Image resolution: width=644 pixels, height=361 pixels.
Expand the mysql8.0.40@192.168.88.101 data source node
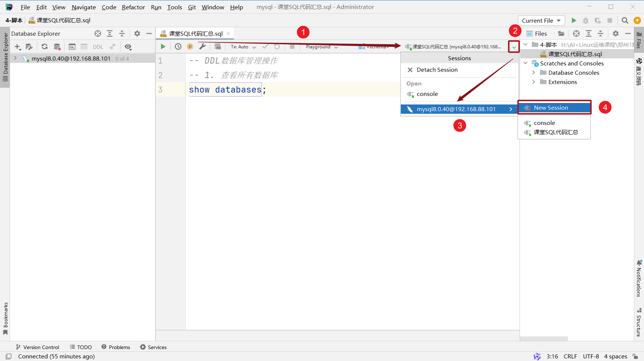point(15,58)
